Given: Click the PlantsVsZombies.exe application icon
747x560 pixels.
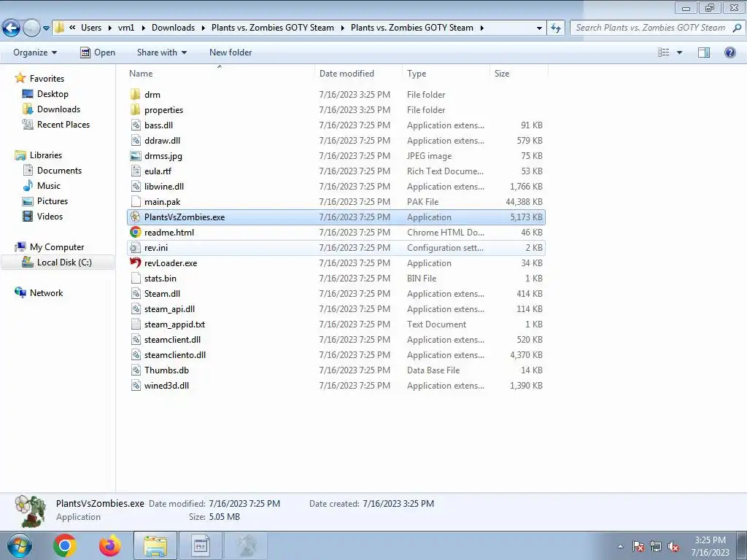Looking at the screenshot, I should tap(135, 217).
